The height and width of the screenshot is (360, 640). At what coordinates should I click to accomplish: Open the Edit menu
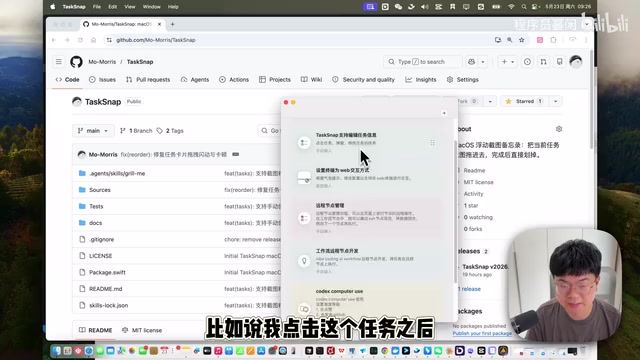113,7
